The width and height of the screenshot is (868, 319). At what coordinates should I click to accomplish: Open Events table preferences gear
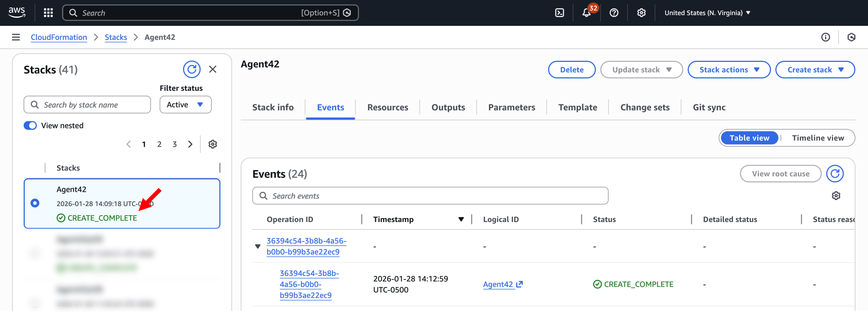pyautogui.click(x=836, y=196)
